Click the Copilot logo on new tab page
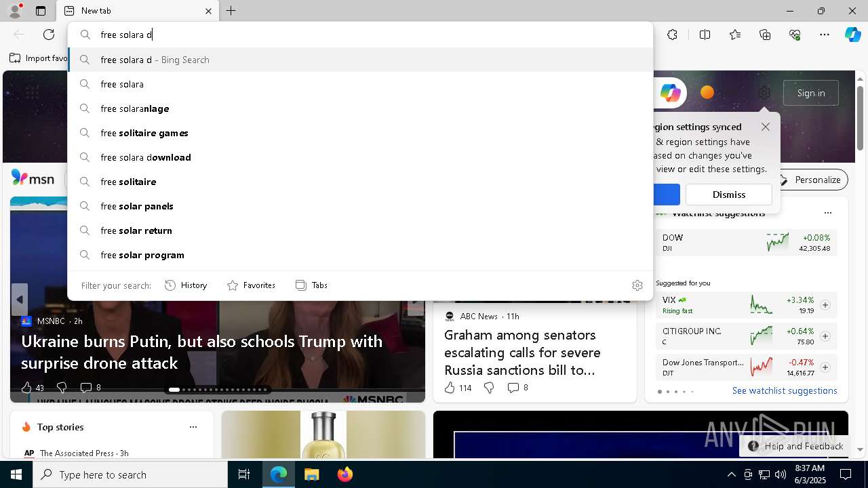868x488 pixels. coord(670,93)
